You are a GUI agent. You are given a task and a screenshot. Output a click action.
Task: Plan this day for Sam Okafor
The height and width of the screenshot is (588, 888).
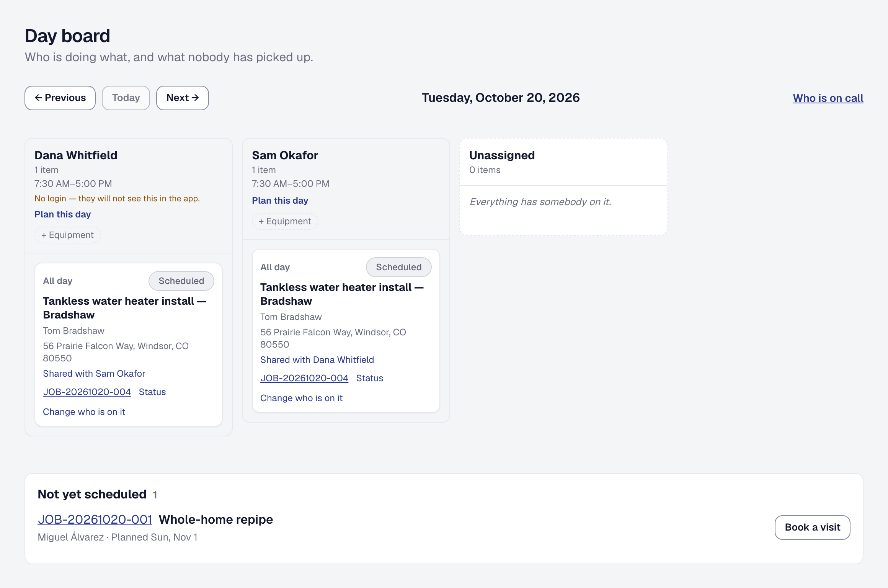point(280,201)
